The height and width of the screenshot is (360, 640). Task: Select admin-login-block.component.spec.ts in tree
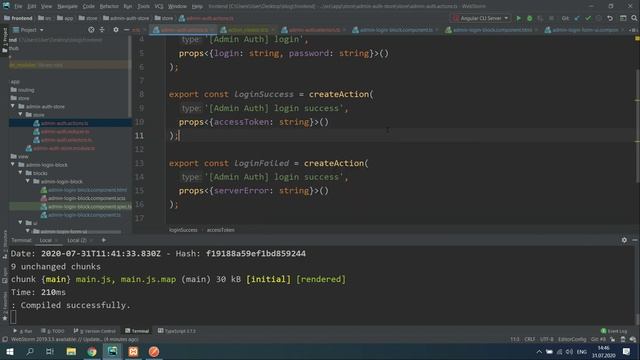point(90,207)
